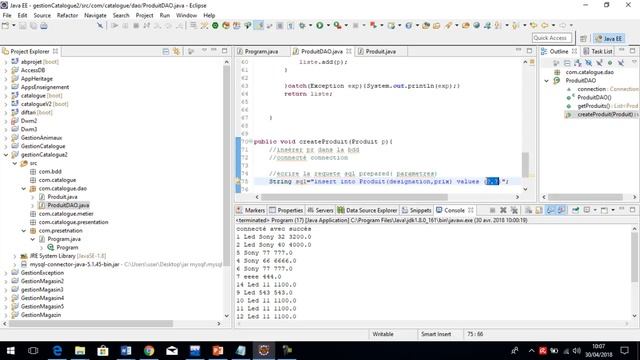Collapse the src folder

coord(15,163)
